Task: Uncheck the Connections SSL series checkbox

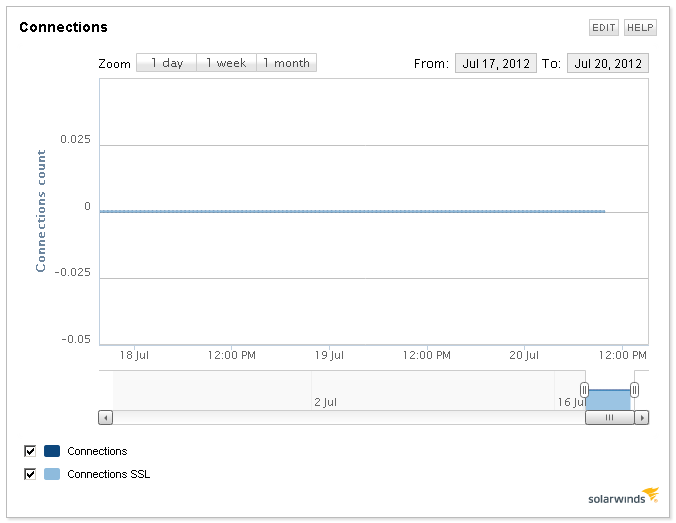Action: [x=30, y=474]
